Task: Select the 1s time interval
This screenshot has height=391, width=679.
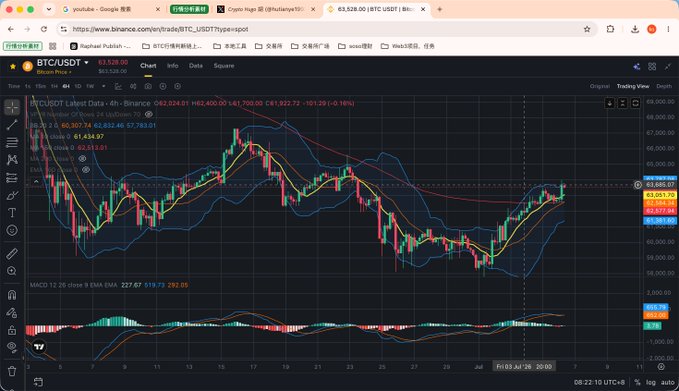Action: point(28,86)
